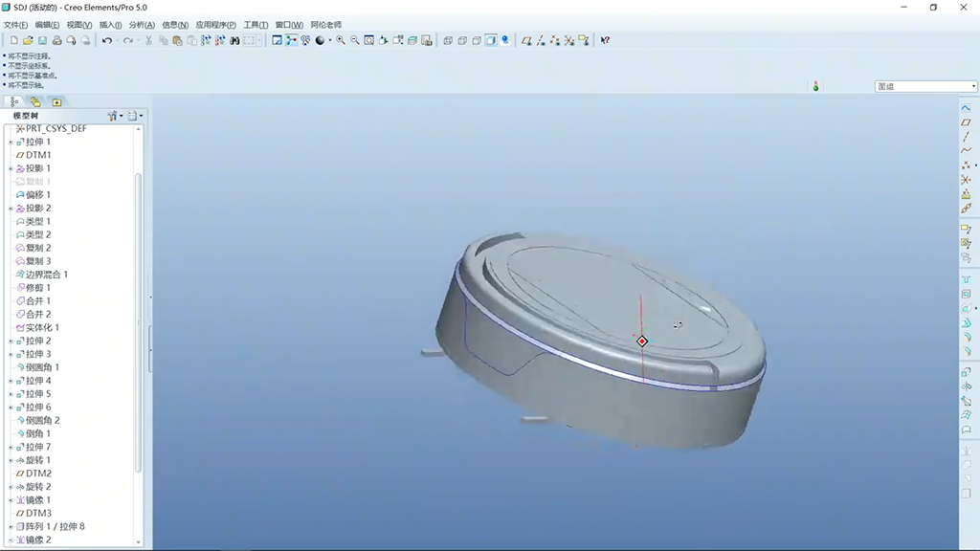This screenshot has width=980, height=551.
Task: Open the 分析(A) menu
Action: click(x=142, y=25)
